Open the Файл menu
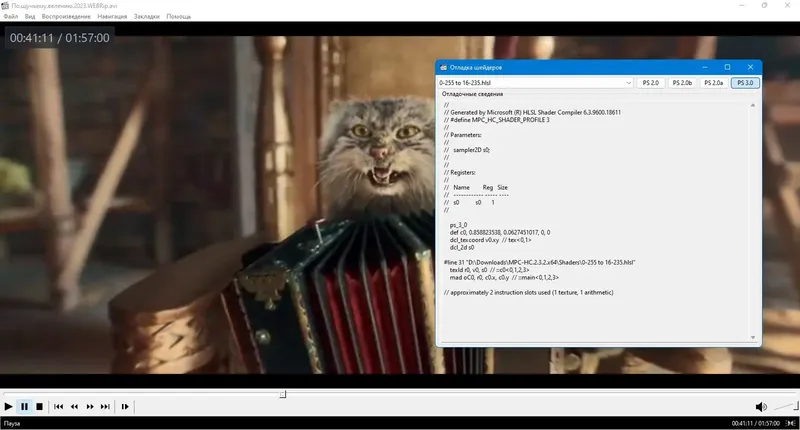The height and width of the screenshot is (430, 800). (x=11, y=16)
